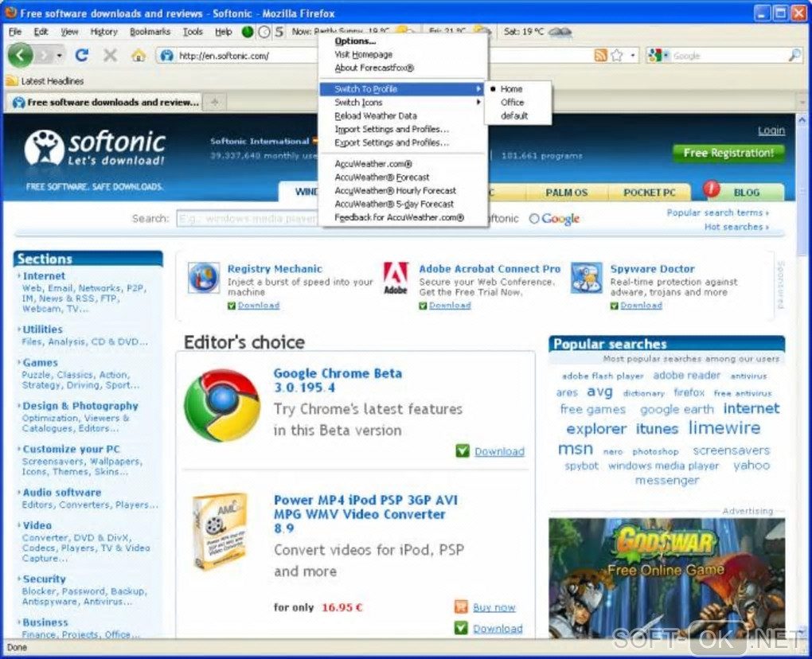Screen dimensions: 812x659
Task: Click the Spyware Doctor icon
Action: 586,278
